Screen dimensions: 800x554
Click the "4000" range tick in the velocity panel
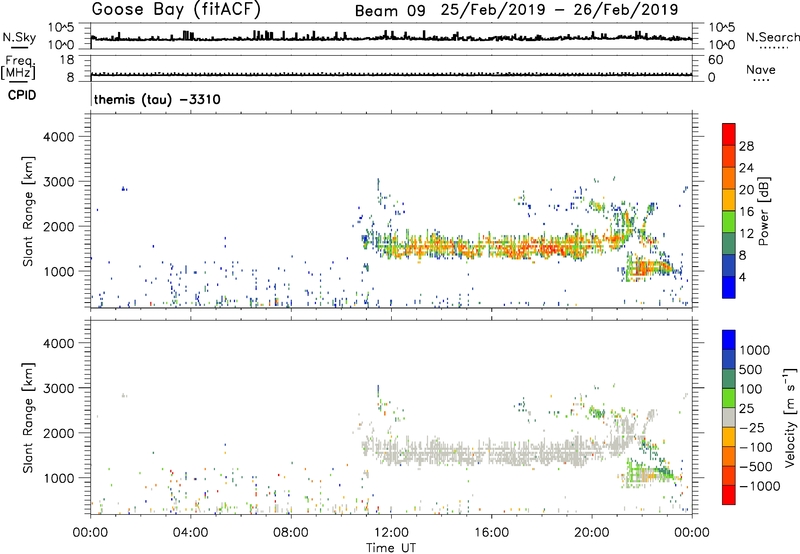tap(59, 343)
